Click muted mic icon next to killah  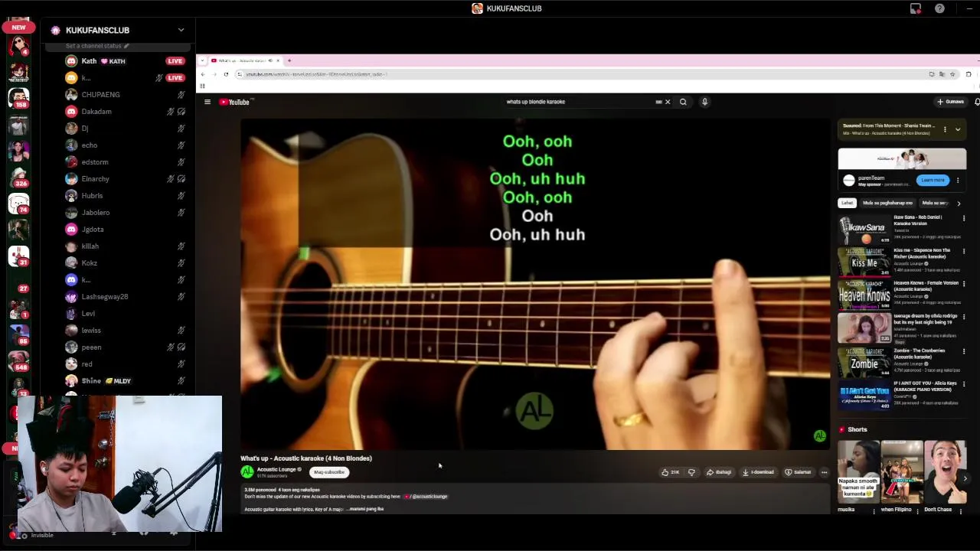(x=181, y=246)
